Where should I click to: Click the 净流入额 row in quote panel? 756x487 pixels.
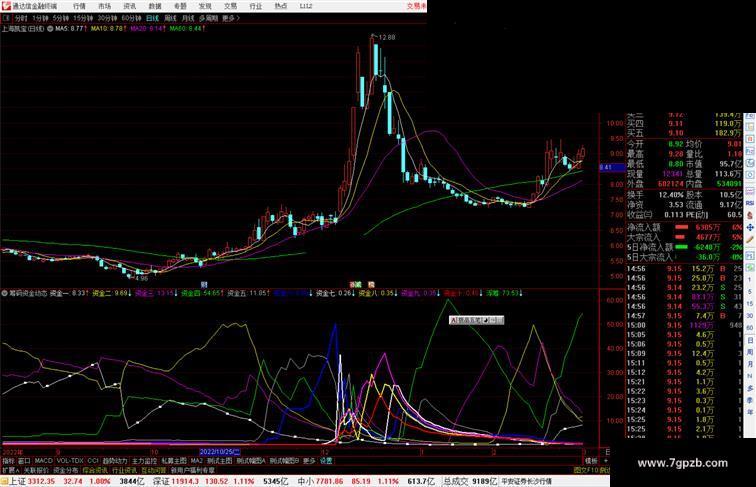(685, 227)
